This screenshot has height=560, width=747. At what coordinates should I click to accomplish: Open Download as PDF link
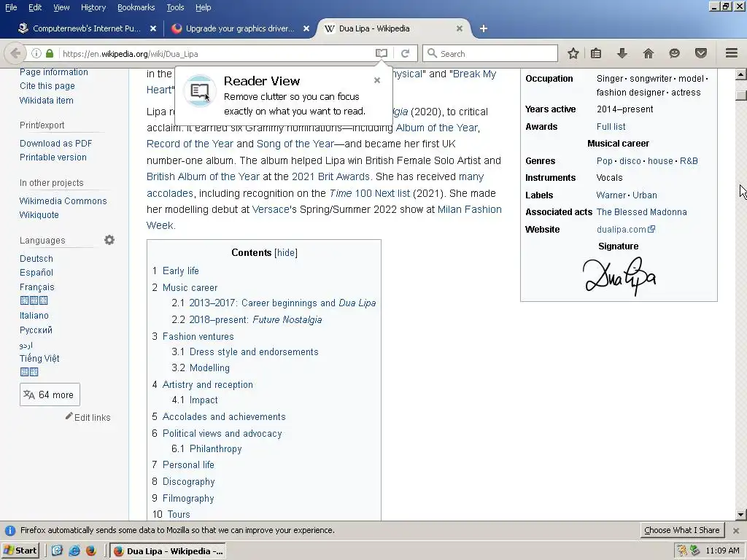point(55,144)
